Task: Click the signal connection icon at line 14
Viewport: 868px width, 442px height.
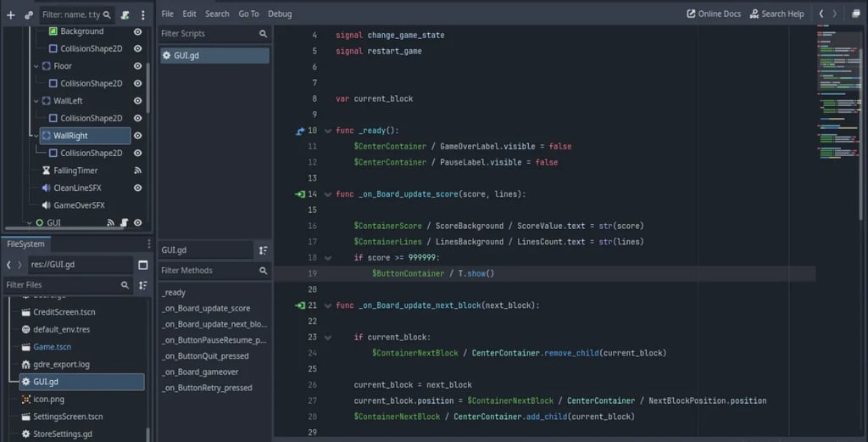Action: [x=300, y=194]
